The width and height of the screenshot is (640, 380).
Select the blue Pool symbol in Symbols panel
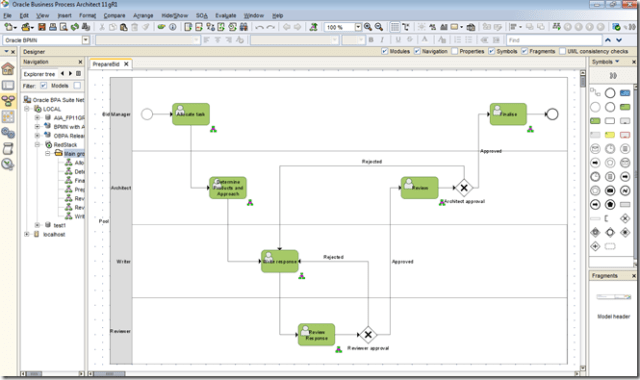click(x=625, y=93)
